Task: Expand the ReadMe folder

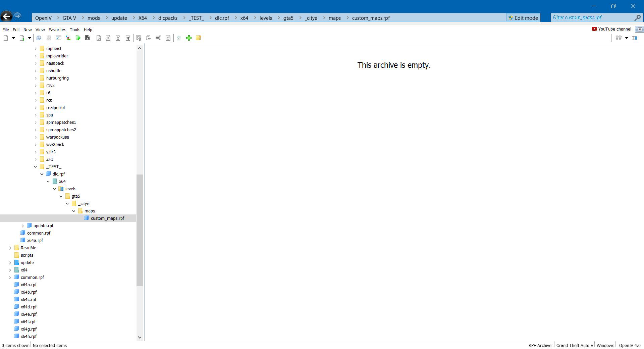Action: click(10, 248)
